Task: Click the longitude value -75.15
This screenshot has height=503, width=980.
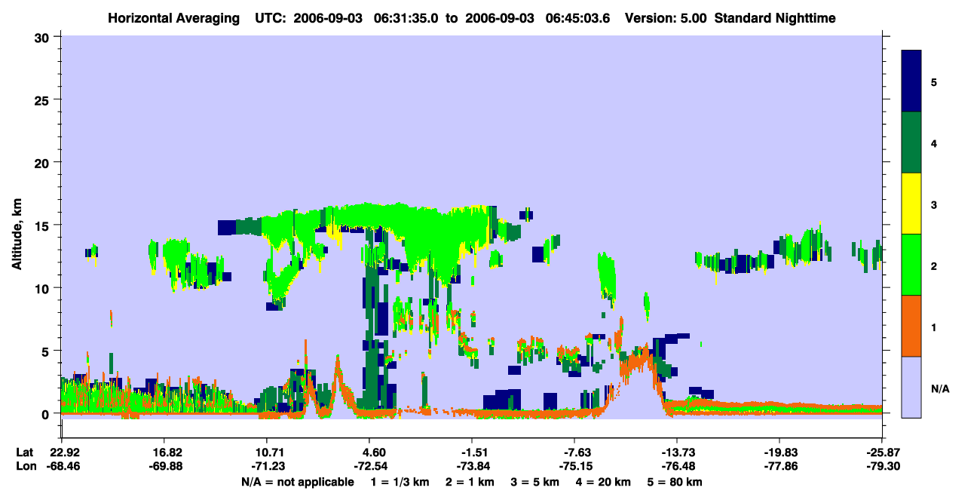Action: tap(574, 466)
